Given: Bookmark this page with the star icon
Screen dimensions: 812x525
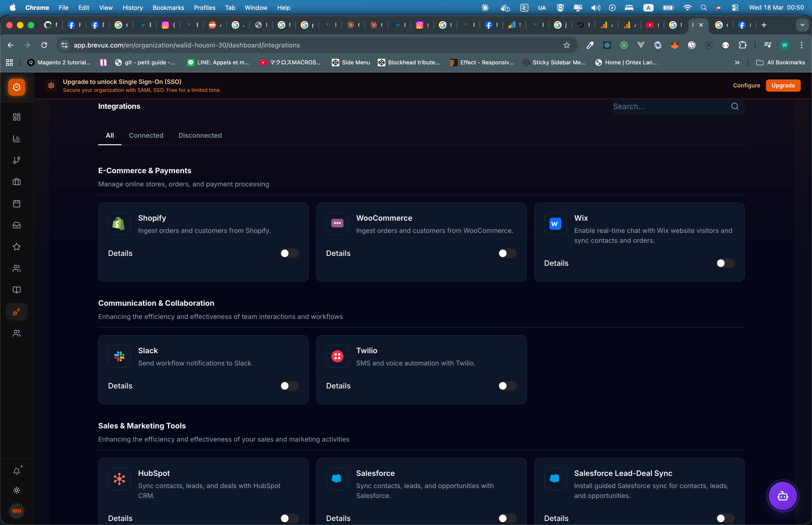Looking at the screenshot, I should pos(566,45).
